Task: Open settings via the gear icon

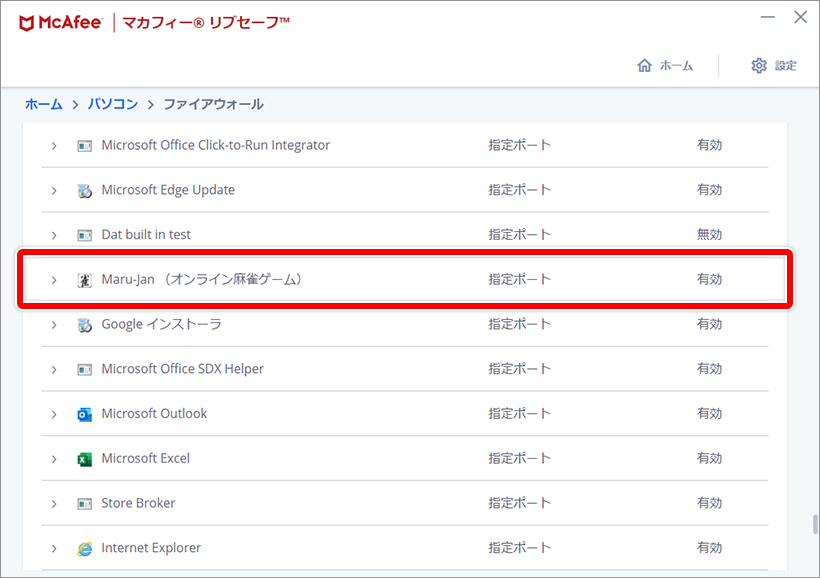Action: pyautogui.click(x=759, y=65)
